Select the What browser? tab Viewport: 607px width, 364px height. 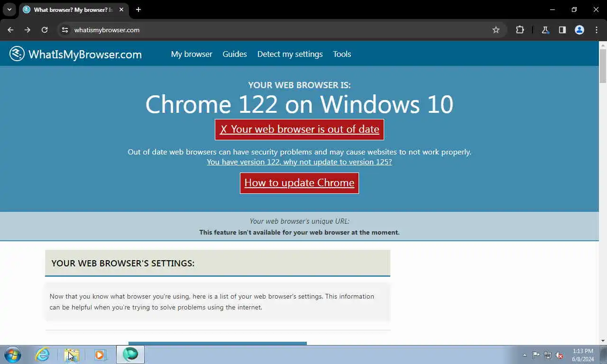coord(74,9)
